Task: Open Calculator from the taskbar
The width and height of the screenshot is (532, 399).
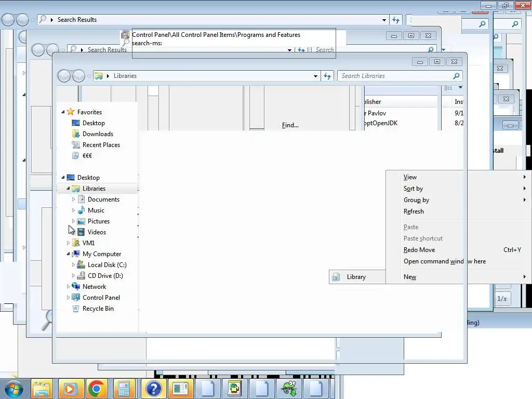Action: (x=124, y=389)
